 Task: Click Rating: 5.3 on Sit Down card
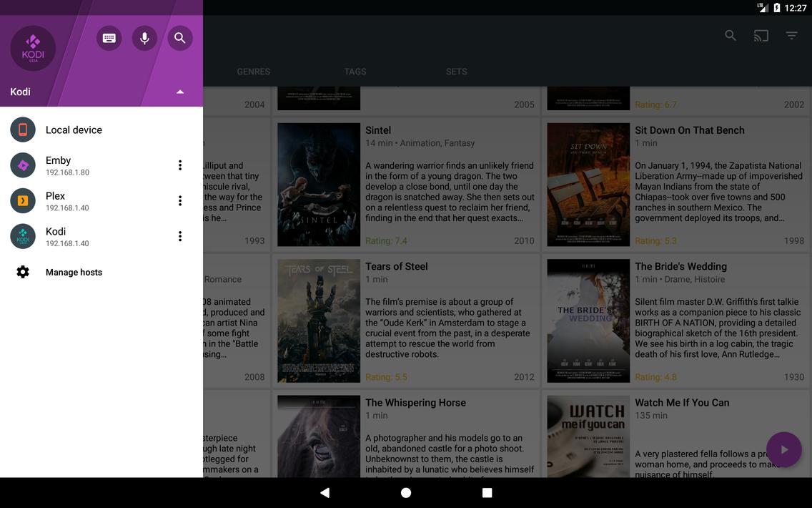655,241
